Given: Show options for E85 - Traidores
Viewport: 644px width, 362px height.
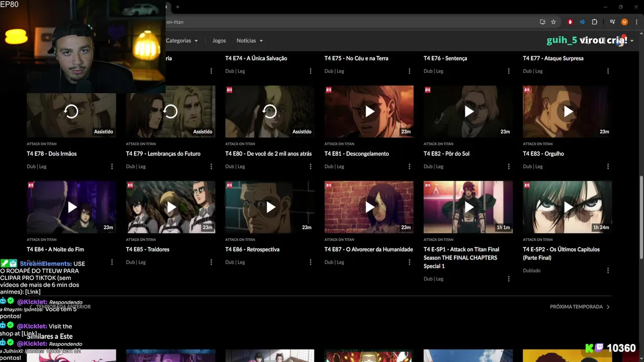Looking at the screenshot, I should coord(211,262).
